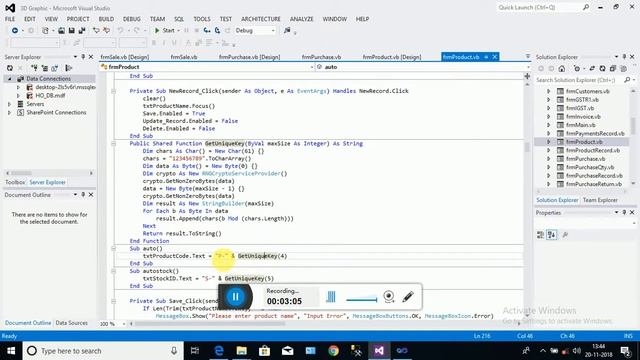
Task: Open the BUILD menu
Action: 106,19
